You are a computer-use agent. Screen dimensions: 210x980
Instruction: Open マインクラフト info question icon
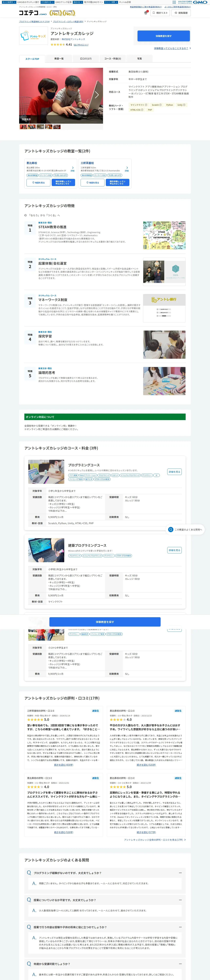pos(146,105)
